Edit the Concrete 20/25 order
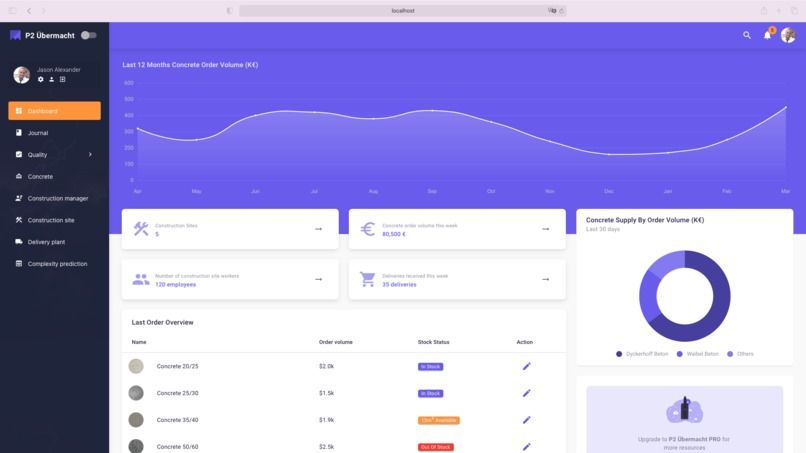This screenshot has width=806, height=453. 526,366
